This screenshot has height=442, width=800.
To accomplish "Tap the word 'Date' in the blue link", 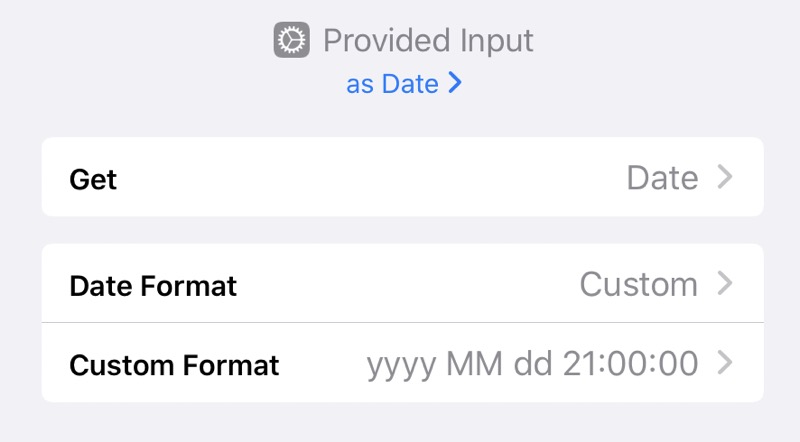I will point(410,83).
